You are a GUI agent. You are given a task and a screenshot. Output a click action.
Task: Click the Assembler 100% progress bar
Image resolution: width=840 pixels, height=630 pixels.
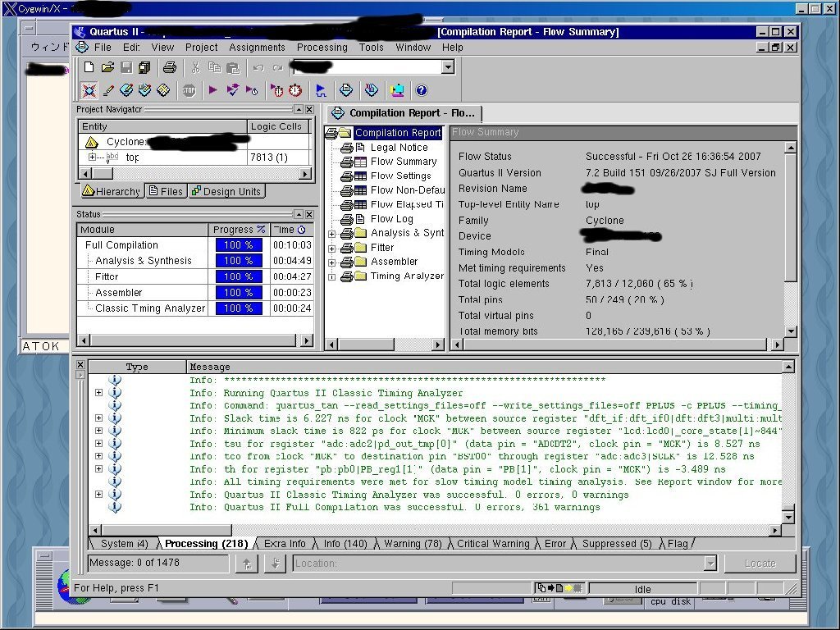pyautogui.click(x=239, y=293)
